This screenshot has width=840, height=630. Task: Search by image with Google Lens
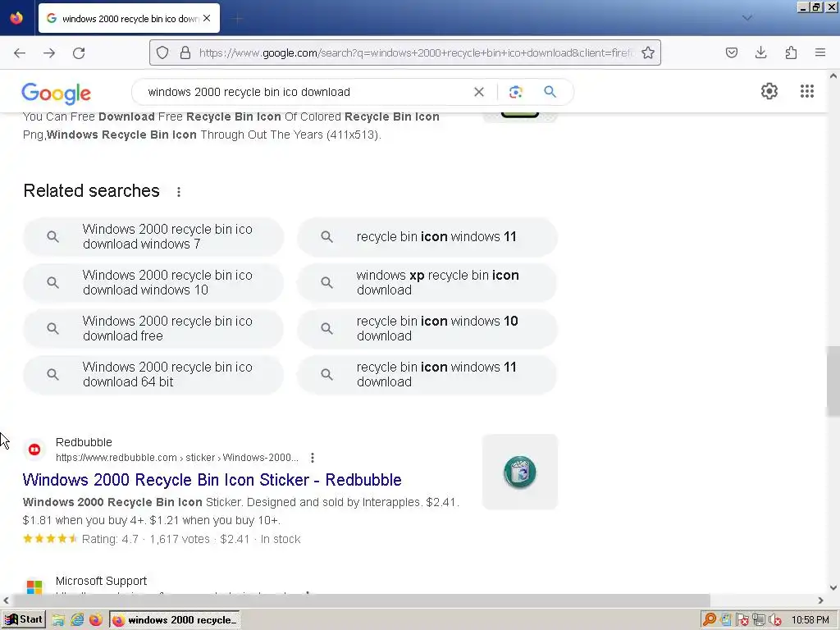[x=515, y=92]
